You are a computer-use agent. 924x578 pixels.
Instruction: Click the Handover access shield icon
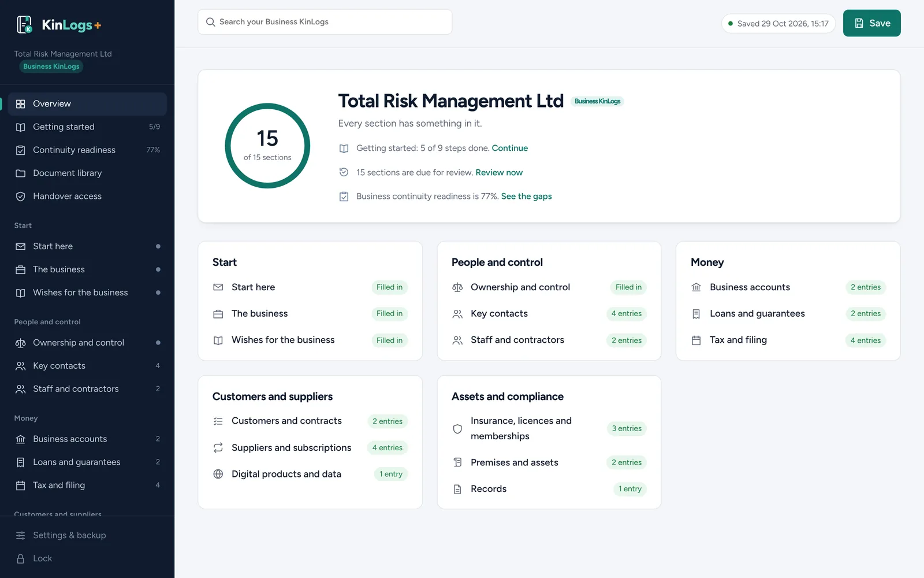coord(21,197)
